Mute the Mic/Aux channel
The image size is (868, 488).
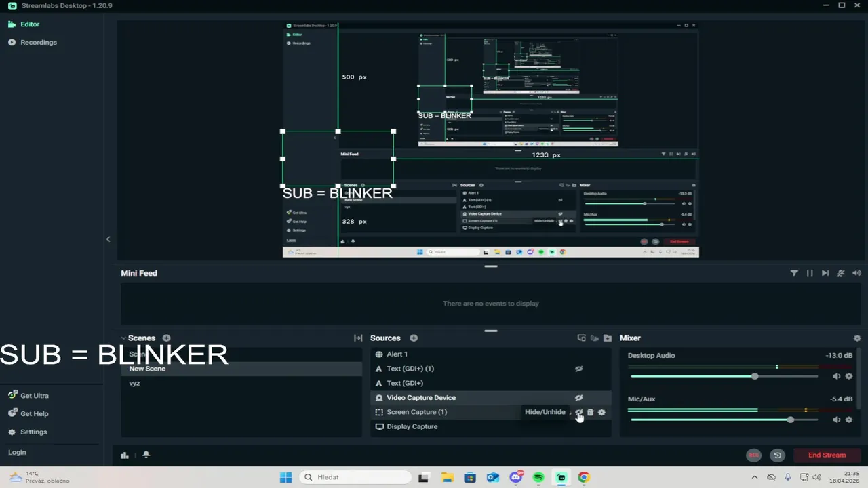836,420
